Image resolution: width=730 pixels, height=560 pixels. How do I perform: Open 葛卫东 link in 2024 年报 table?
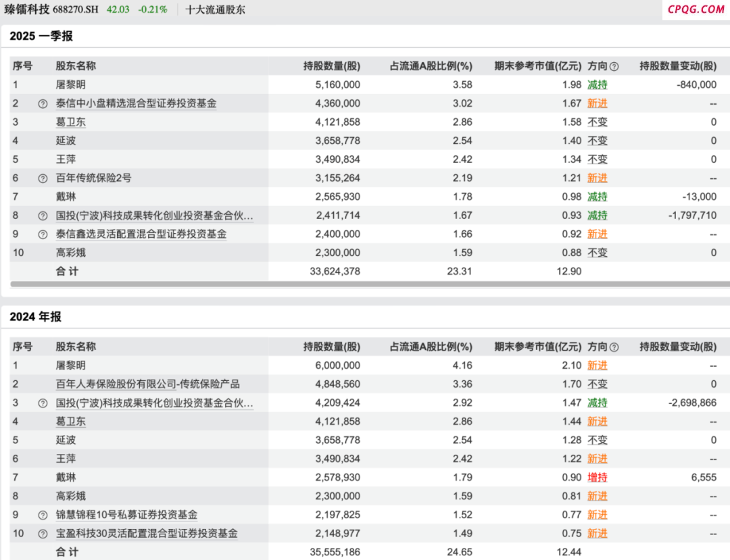(71, 422)
